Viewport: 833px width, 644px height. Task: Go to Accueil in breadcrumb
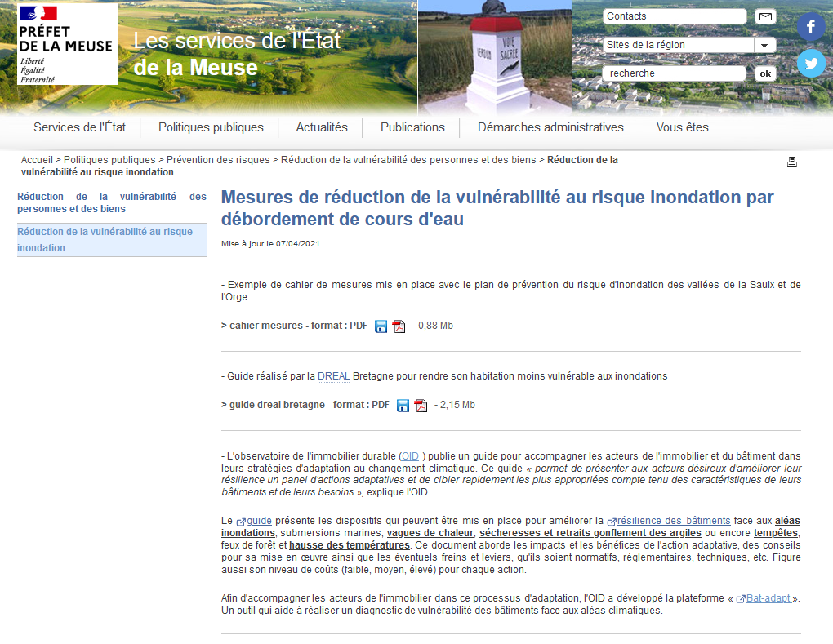38,160
